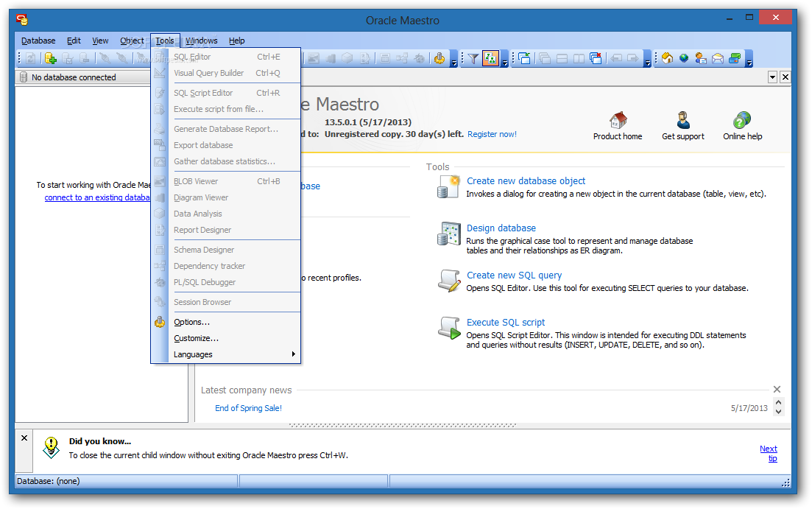
Task: Close the open Tools menu
Action: (x=165, y=41)
